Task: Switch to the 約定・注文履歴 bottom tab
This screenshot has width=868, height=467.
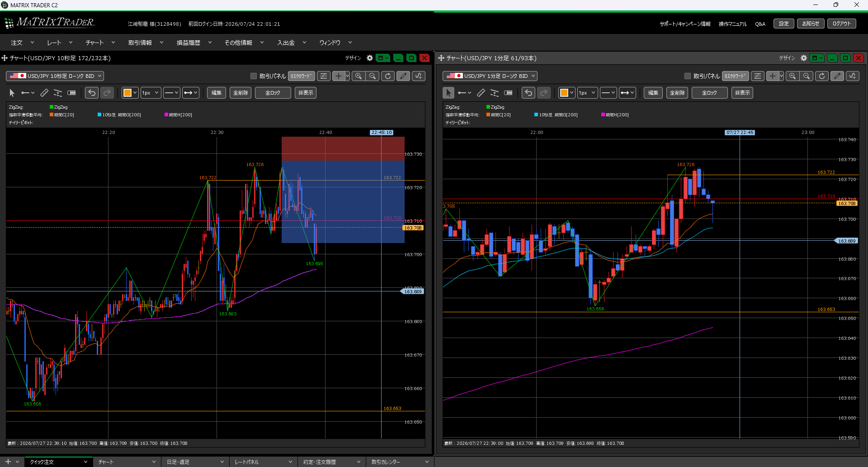Action: pyautogui.click(x=331, y=462)
